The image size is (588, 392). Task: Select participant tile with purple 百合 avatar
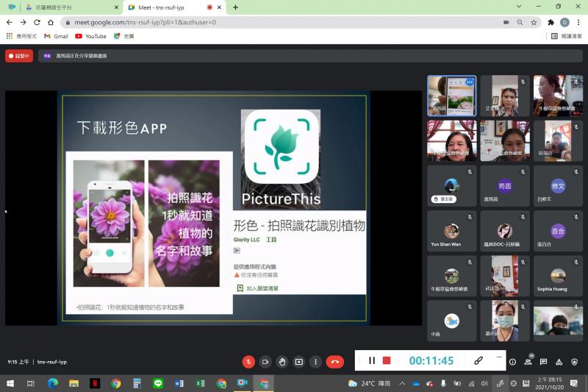click(x=558, y=231)
